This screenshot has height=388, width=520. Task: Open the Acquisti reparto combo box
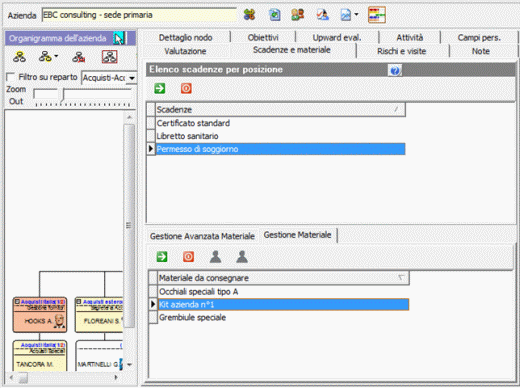pos(109,78)
